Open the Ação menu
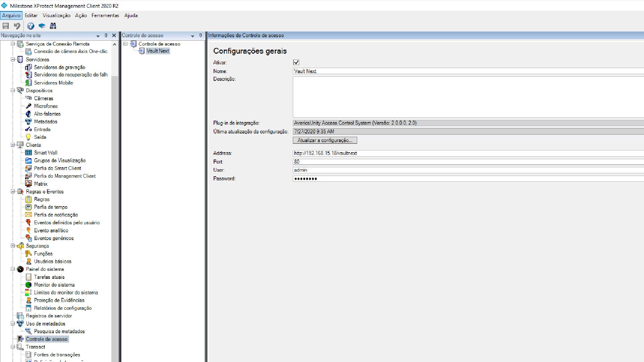Viewport: 644px width, 362px height. (x=81, y=15)
